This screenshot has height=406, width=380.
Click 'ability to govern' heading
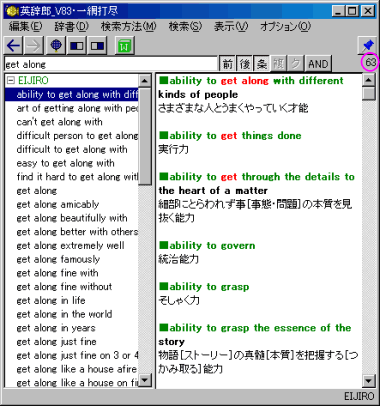click(207, 245)
